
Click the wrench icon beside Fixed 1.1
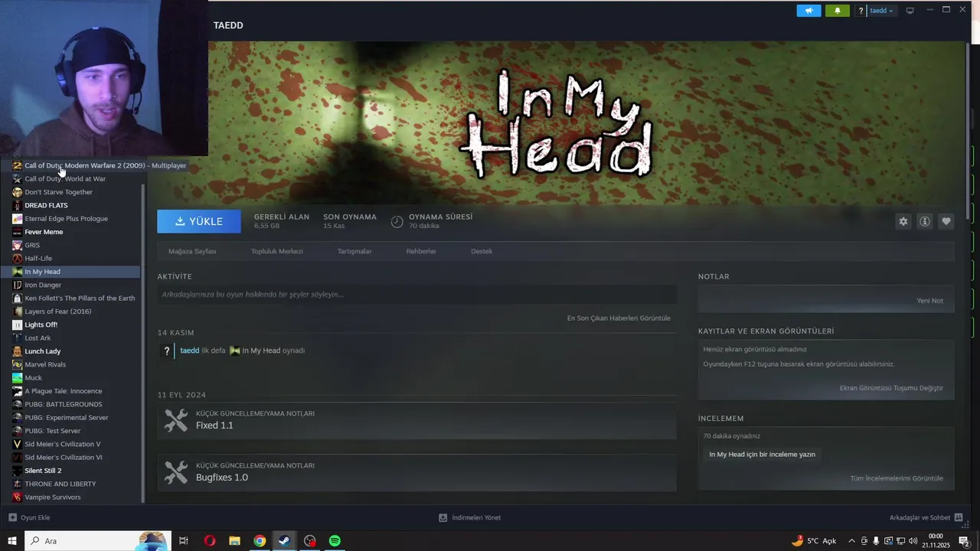(x=176, y=420)
